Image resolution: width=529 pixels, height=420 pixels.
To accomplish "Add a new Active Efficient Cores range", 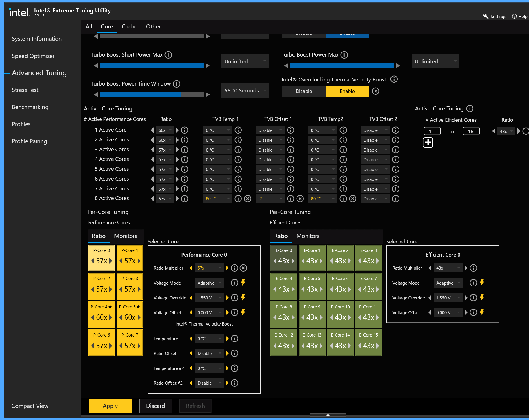I will point(428,143).
